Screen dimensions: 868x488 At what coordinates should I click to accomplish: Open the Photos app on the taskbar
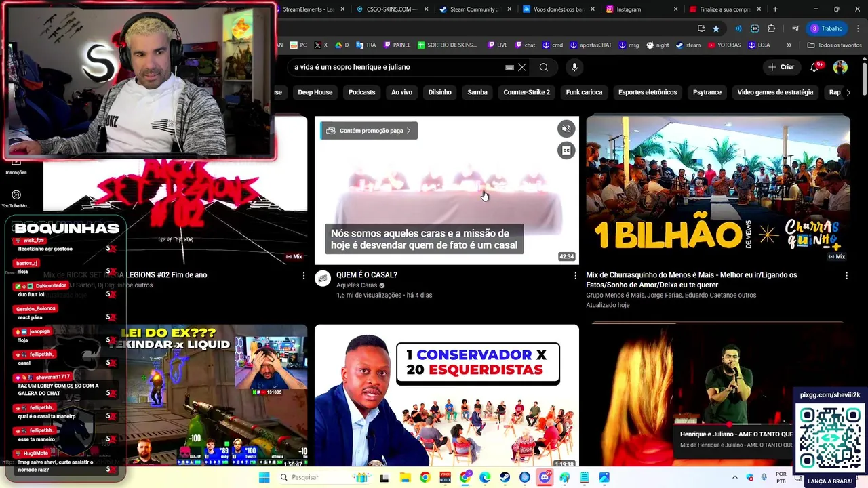tap(604, 477)
